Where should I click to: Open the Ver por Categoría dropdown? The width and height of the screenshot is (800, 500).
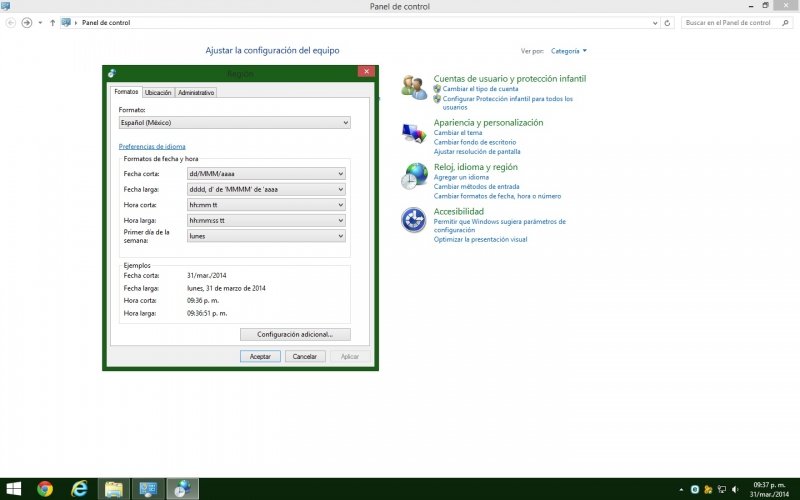pos(569,50)
